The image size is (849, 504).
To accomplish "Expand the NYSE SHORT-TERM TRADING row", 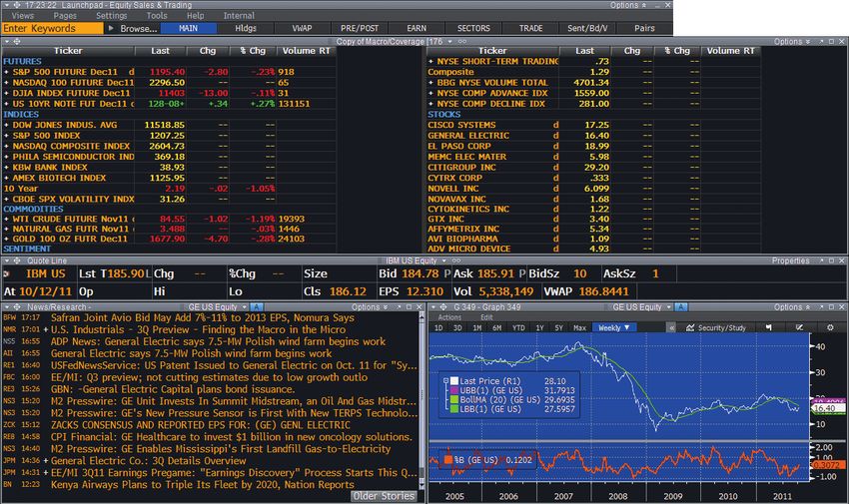I will [431, 62].
